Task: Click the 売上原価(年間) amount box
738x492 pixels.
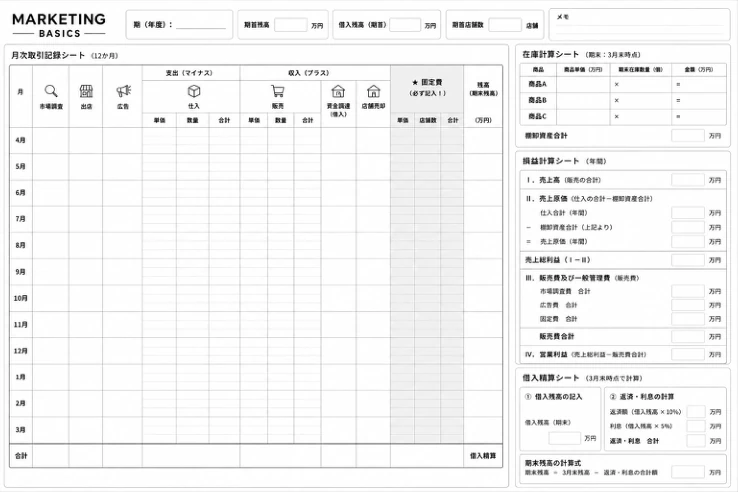Action: (x=688, y=242)
